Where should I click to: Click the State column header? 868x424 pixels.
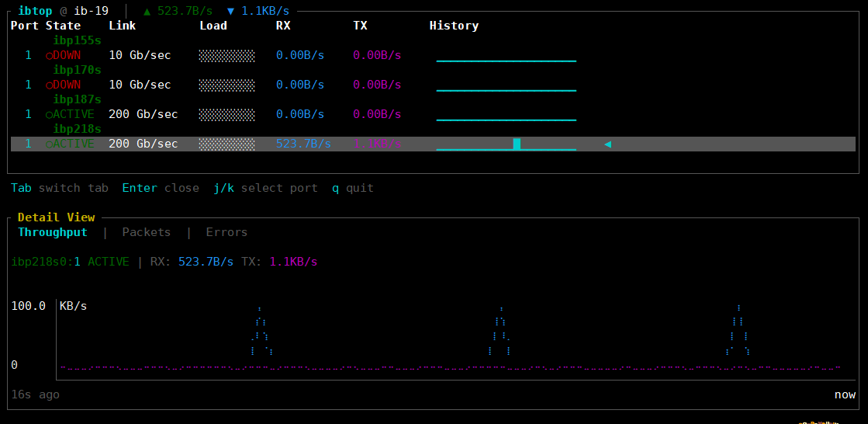(x=63, y=26)
